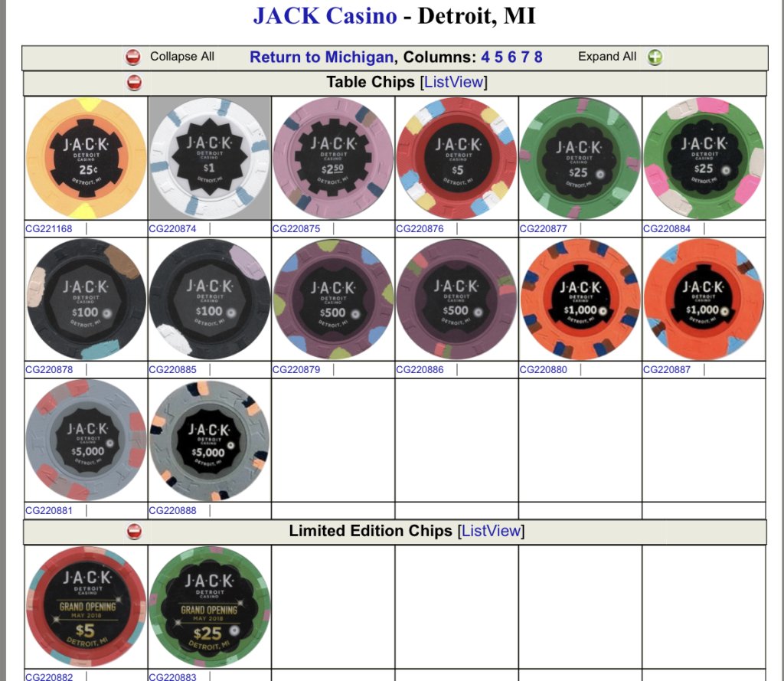This screenshot has height=681, width=784.
Task: Open the $5,000 chip image above CG220888
Action: coord(210,440)
